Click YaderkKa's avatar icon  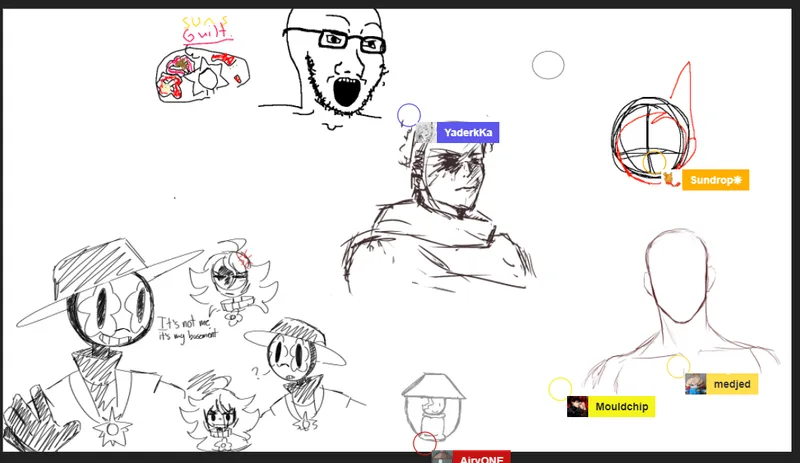[x=425, y=132]
